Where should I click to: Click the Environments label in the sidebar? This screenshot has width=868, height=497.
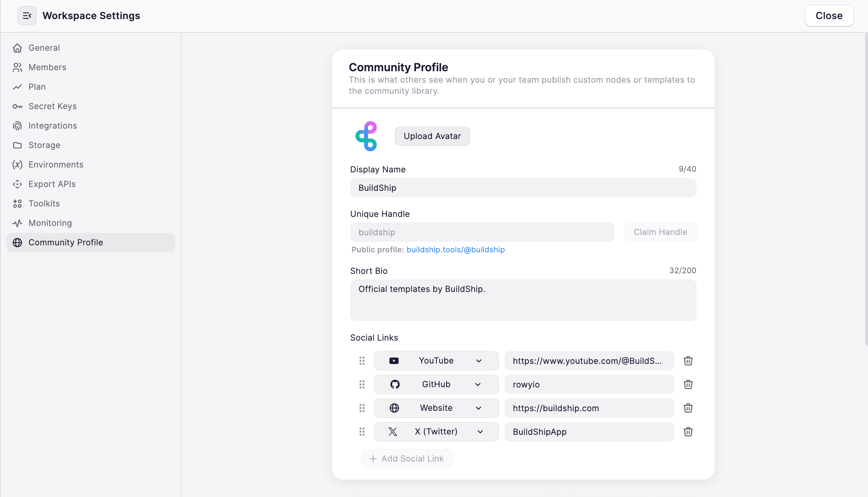[56, 165]
